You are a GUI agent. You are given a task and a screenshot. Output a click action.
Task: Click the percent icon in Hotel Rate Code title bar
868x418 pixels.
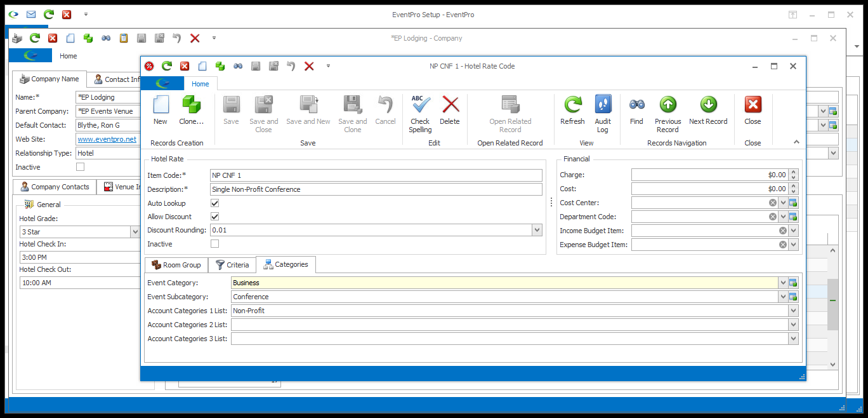coord(149,66)
